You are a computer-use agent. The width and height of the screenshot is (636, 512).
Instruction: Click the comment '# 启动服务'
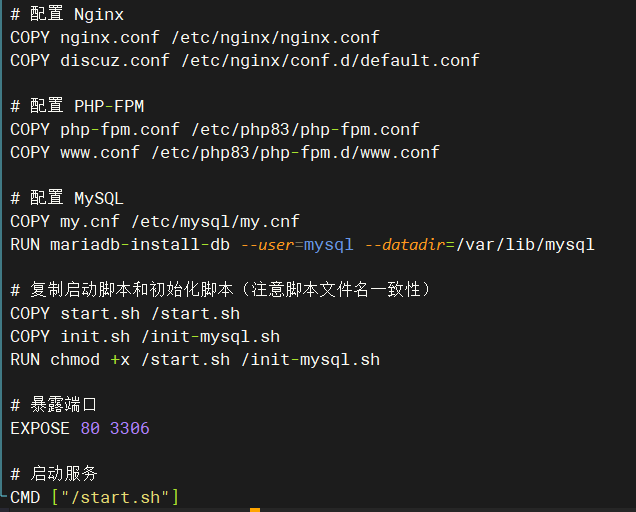(x=54, y=474)
